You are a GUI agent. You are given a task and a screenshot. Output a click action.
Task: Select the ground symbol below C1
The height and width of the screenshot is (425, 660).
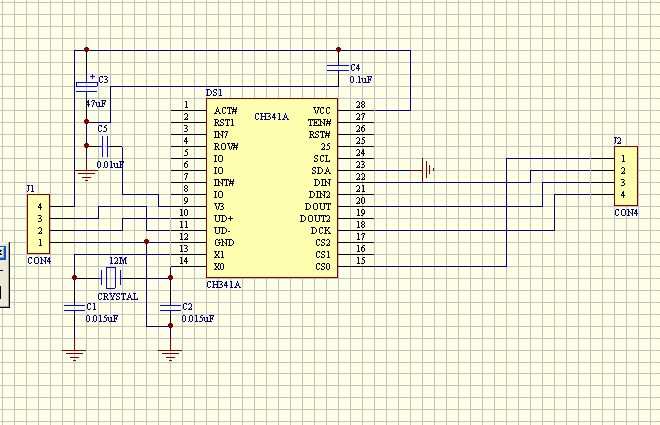pyautogui.click(x=75, y=356)
